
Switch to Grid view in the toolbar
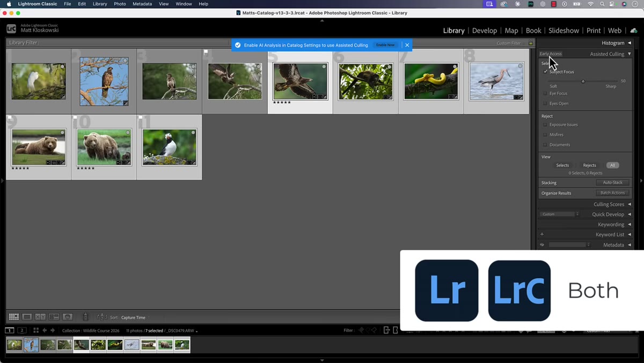[x=14, y=317]
